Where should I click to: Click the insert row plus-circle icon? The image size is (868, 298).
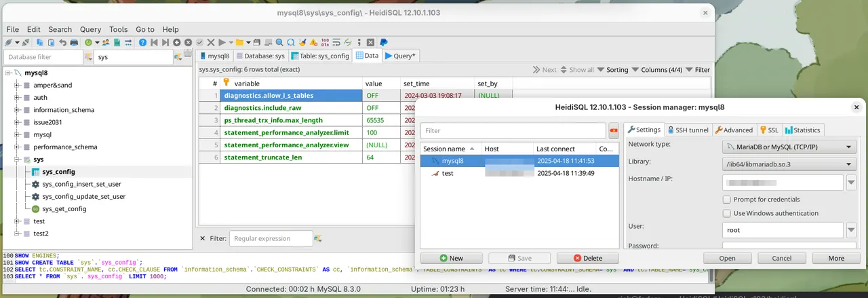point(177,42)
